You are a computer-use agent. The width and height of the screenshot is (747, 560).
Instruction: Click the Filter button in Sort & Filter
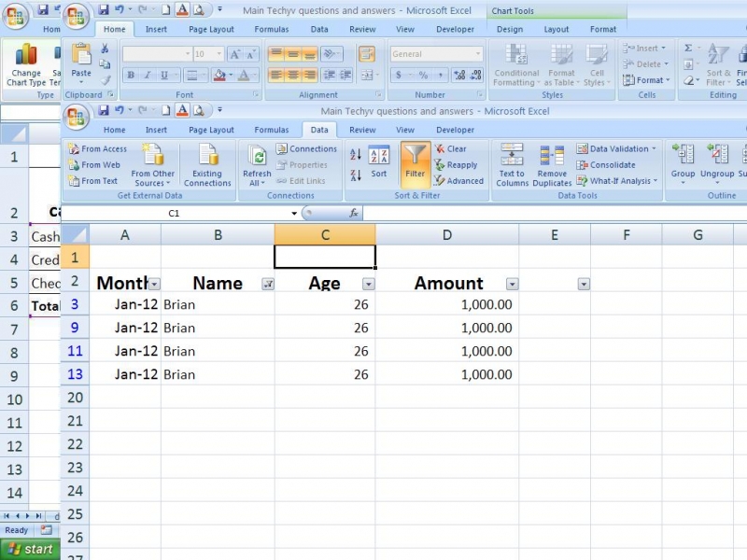click(415, 163)
